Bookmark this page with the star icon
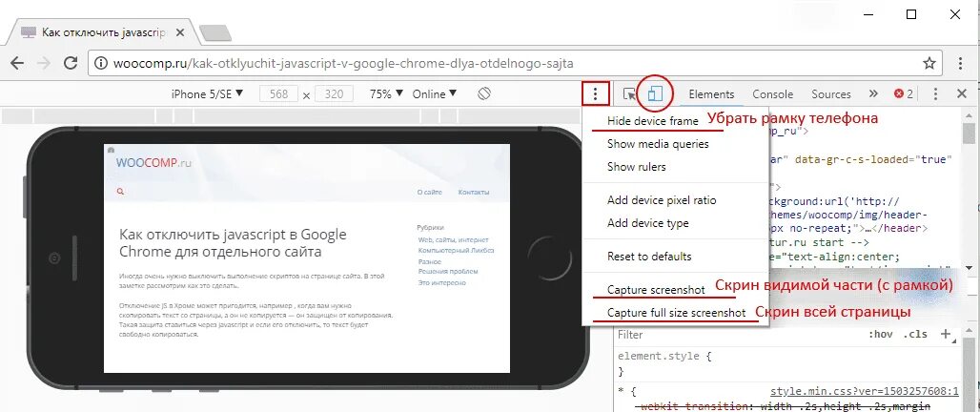Viewport: 980px width, 412px height. pos(929,63)
